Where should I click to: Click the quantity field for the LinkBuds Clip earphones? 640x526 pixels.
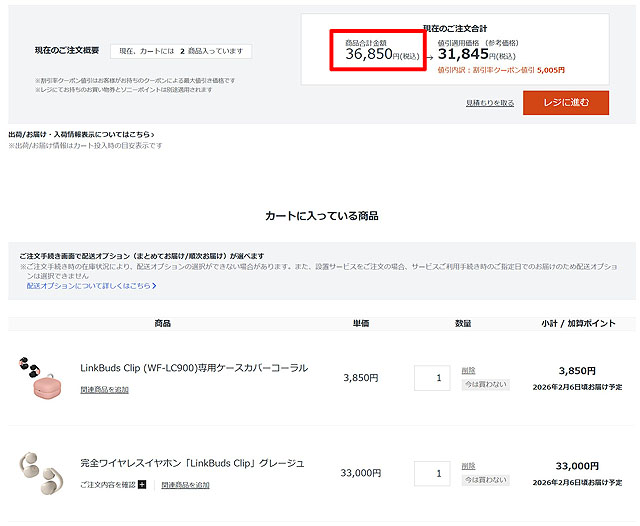[432, 473]
